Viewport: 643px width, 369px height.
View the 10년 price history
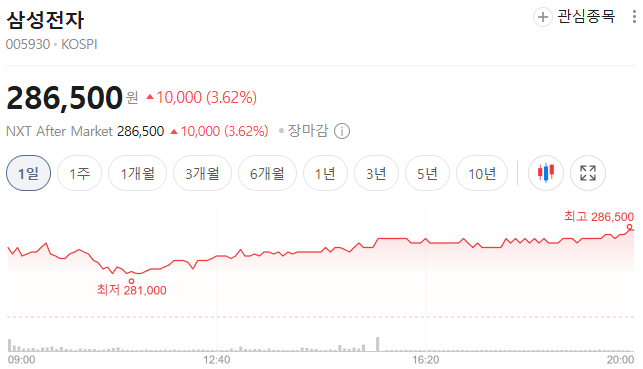click(482, 173)
